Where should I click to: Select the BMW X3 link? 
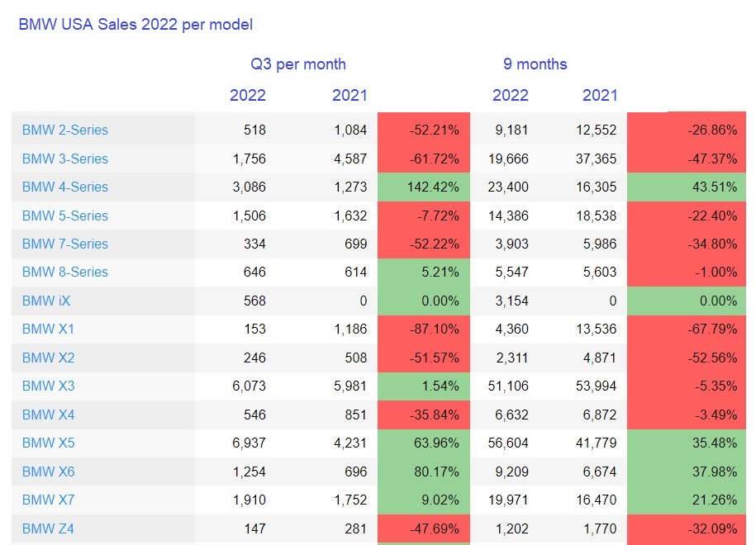(48, 386)
